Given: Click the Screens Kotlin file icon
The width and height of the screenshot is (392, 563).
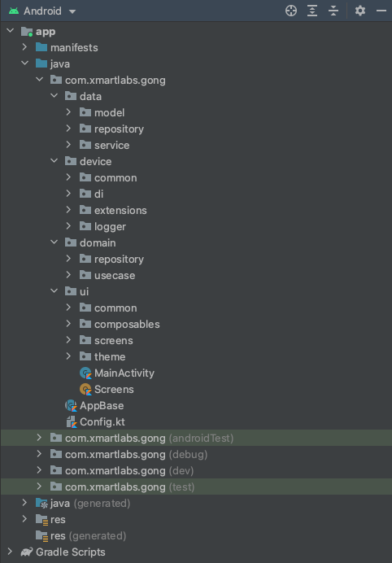Looking at the screenshot, I should point(85,390).
